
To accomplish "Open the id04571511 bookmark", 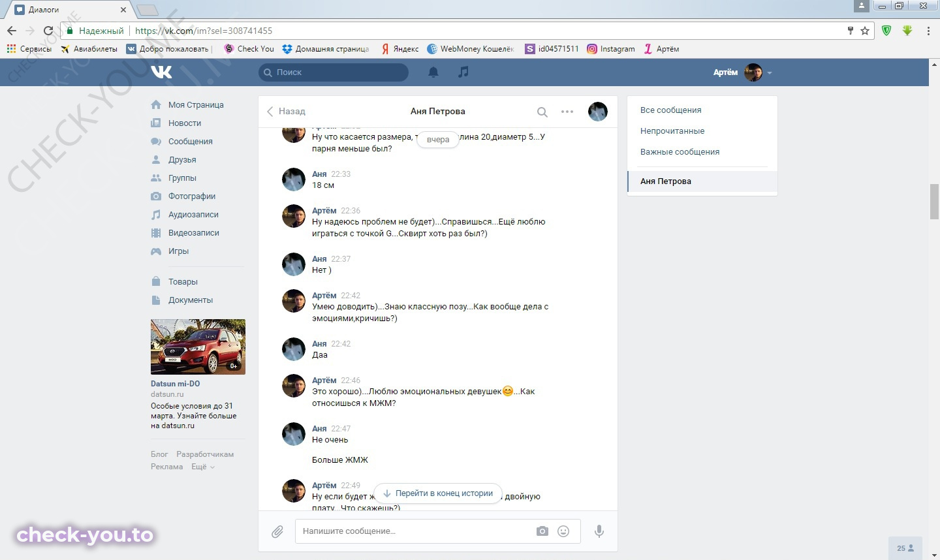I will coord(552,49).
